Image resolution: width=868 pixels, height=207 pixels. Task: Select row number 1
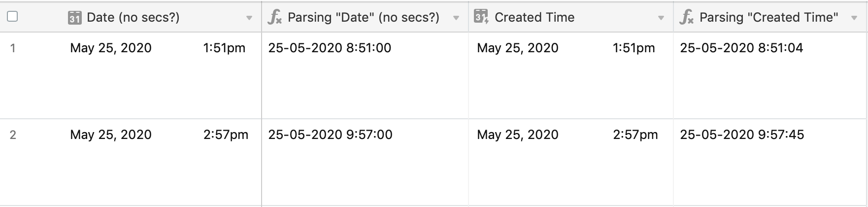click(x=13, y=48)
